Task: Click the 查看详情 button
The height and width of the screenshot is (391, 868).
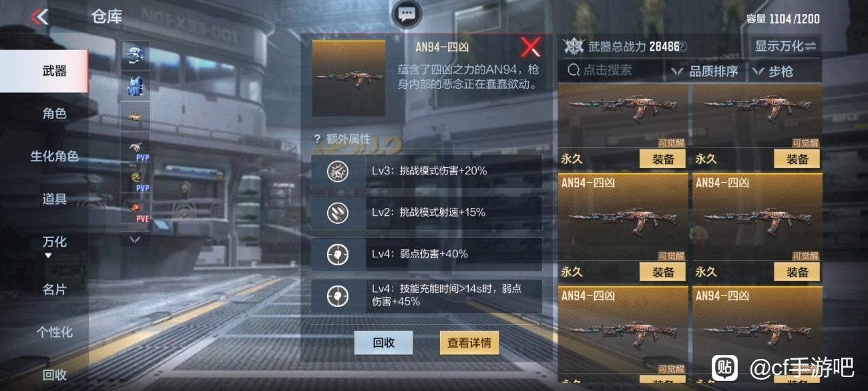Action: [x=469, y=343]
